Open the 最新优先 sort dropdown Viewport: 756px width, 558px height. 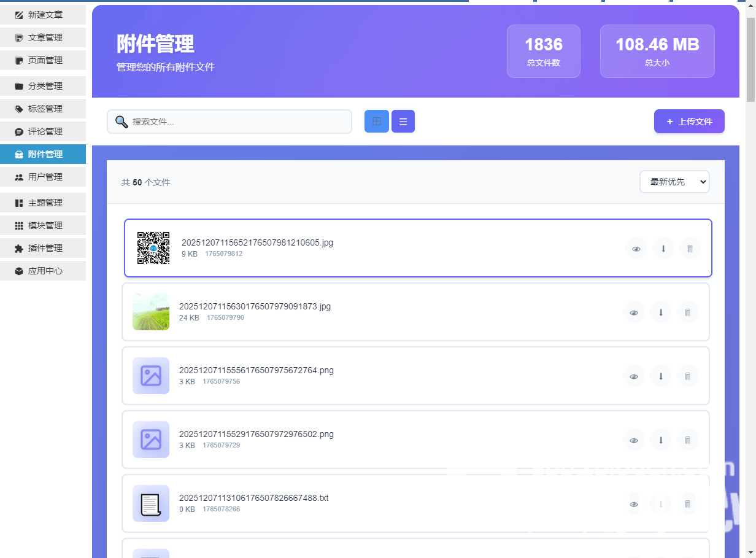[674, 182]
